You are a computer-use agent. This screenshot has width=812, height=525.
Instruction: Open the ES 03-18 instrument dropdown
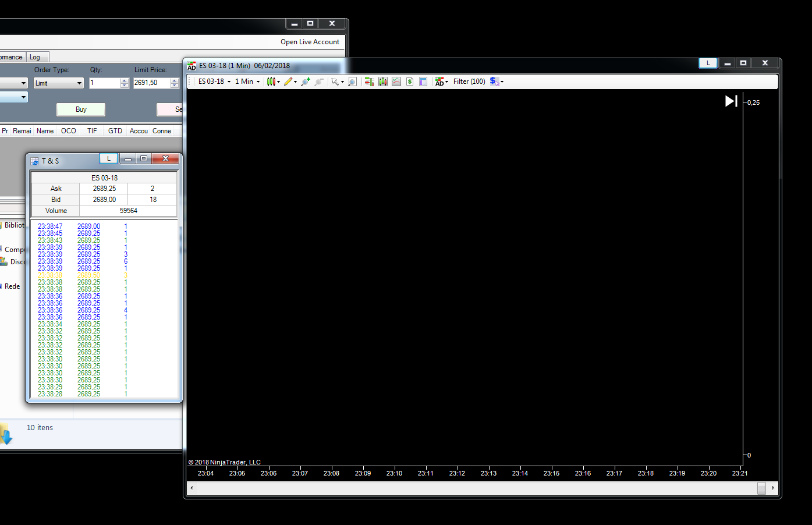(214, 81)
